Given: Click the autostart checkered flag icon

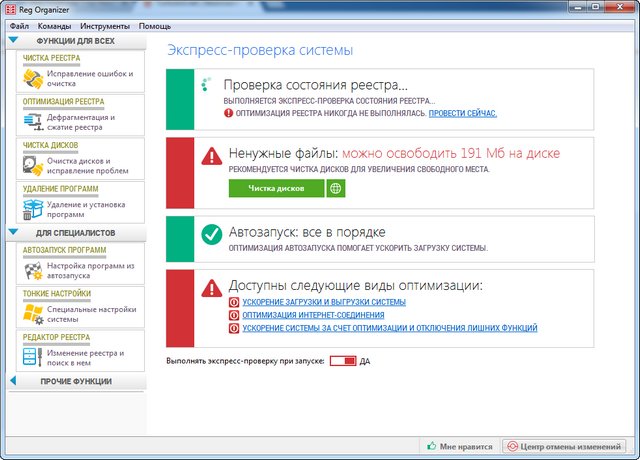Looking at the screenshot, I should [x=33, y=271].
